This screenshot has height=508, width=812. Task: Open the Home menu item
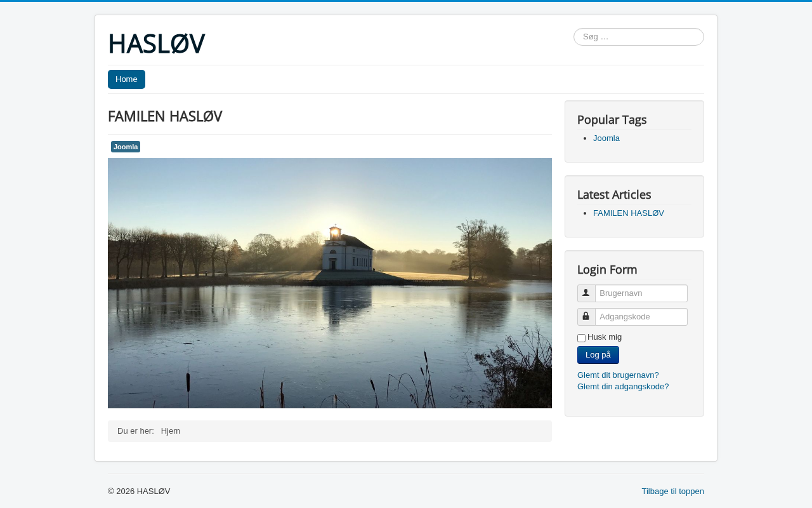coord(126,79)
